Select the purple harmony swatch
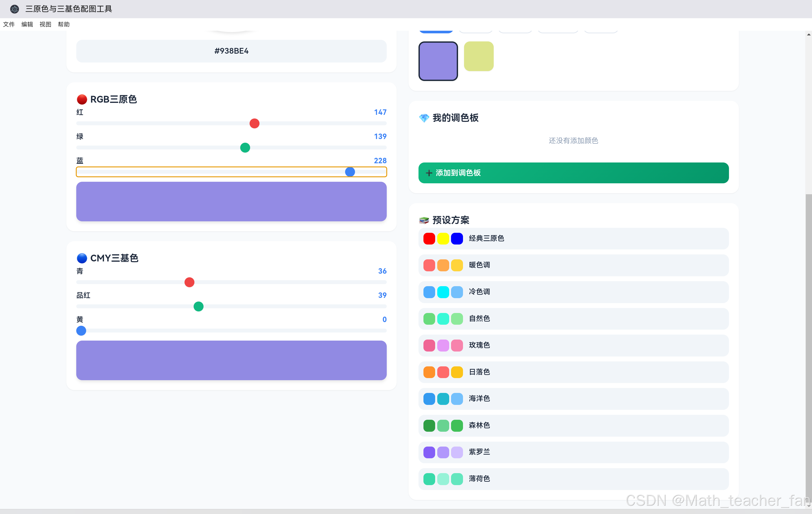 pos(438,61)
